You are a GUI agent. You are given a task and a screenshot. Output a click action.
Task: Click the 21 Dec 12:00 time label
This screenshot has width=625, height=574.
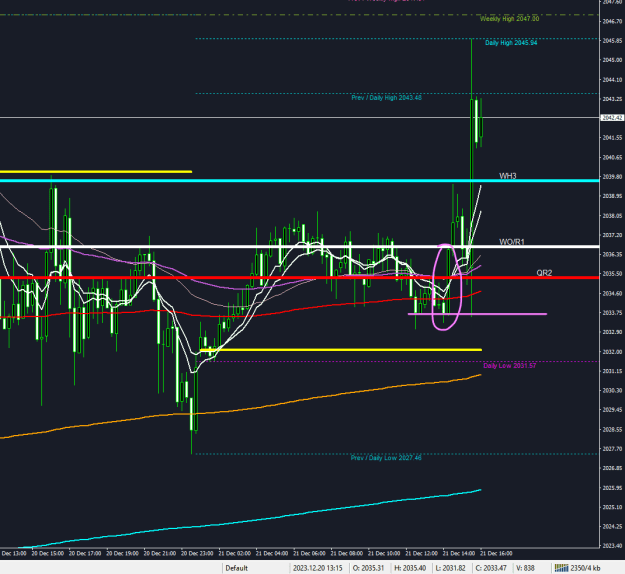tap(421, 554)
